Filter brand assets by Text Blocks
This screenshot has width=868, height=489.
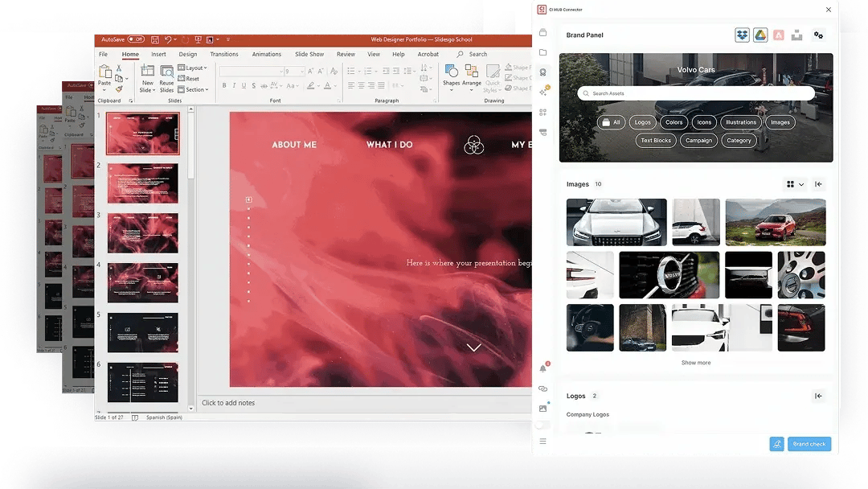pos(656,141)
